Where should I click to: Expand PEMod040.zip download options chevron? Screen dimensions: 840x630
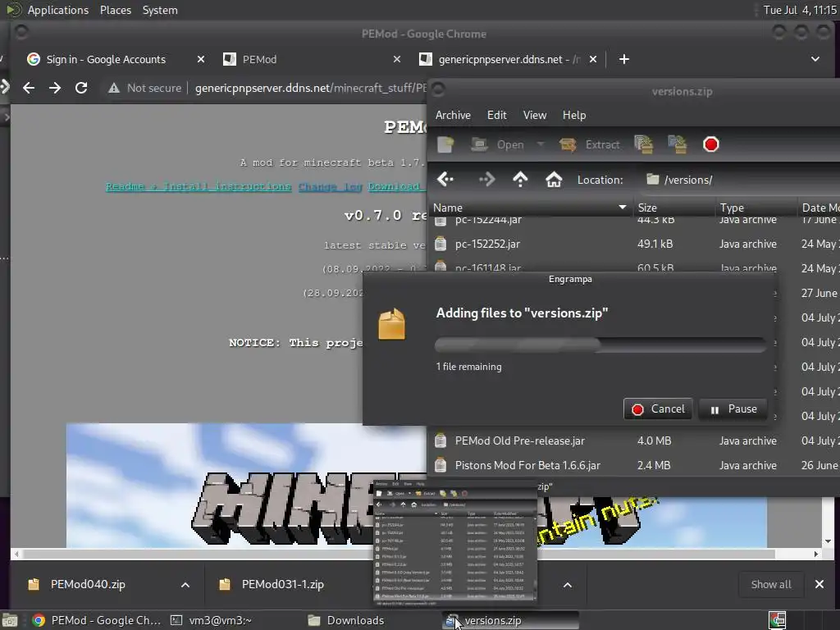click(185, 585)
